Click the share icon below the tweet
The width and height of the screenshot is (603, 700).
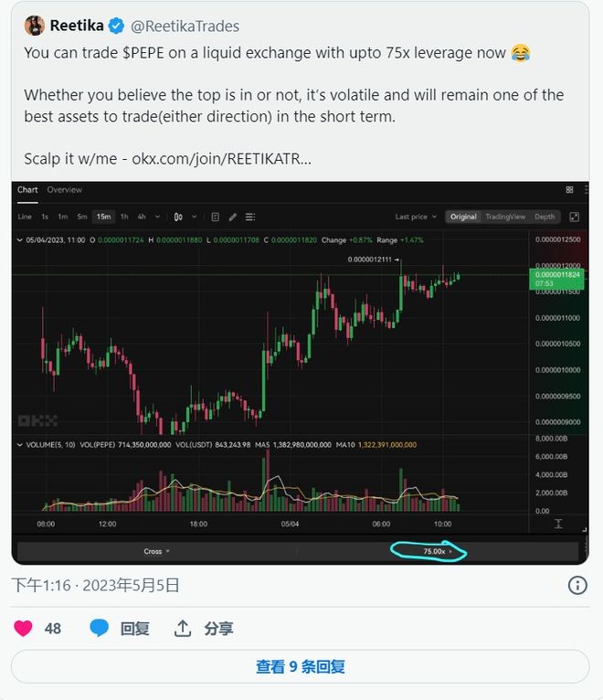click(183, 628)
